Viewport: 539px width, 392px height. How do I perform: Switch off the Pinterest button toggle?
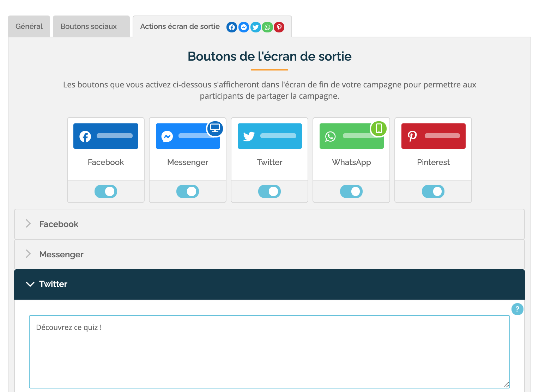(433, 191)
